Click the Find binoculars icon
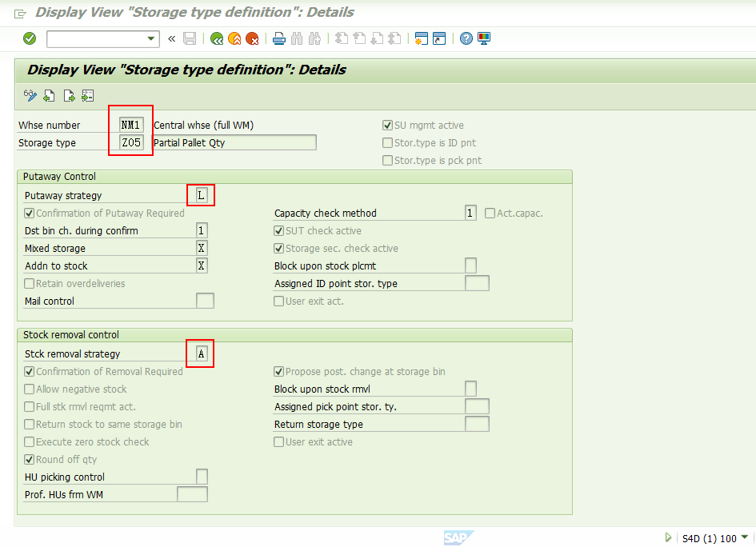This screenshot has height=547, width=756. [297, 38]
